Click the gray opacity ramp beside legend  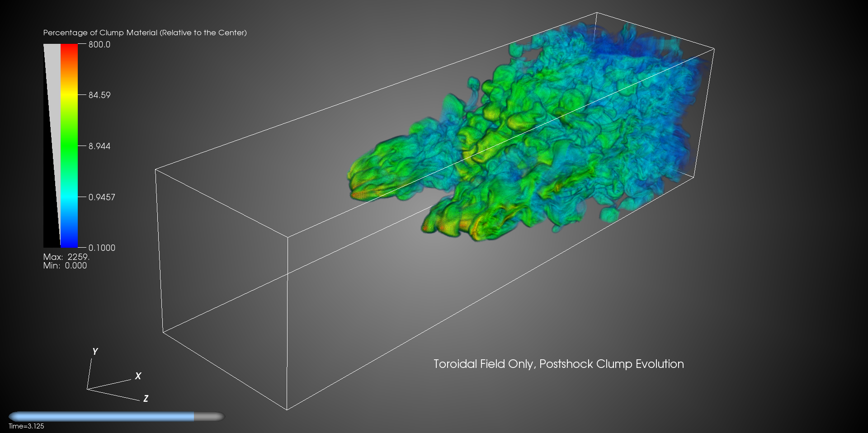coord(52,146)
